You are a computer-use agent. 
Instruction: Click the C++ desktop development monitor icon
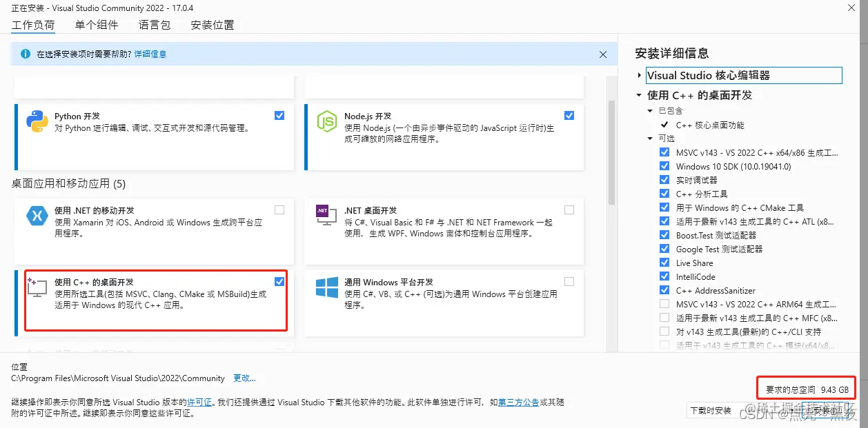click(x=37, y=287)
